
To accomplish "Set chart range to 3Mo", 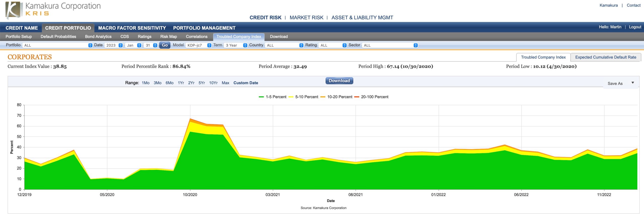I will [157, 83].
